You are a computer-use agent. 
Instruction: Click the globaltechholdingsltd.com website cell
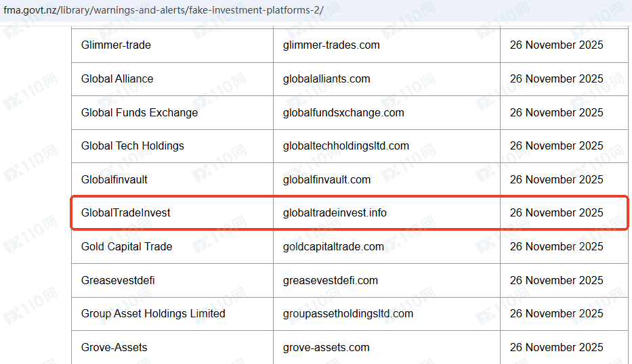(x=346, y=145)
